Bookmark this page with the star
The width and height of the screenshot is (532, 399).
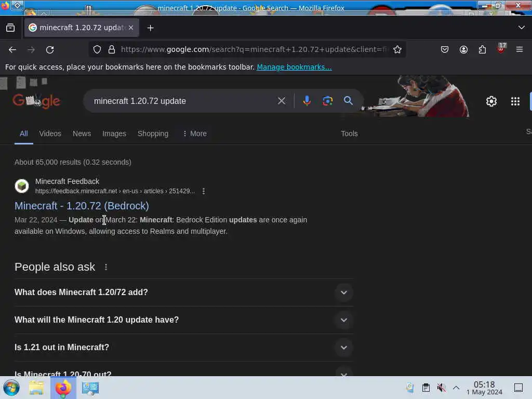click(397, 49)
